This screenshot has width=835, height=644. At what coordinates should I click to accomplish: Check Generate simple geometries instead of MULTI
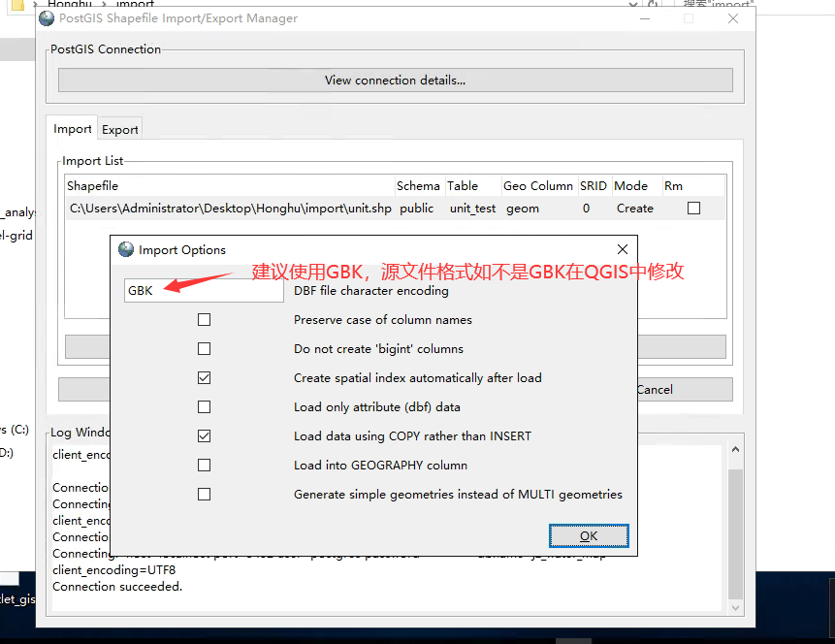pos(204,495)
